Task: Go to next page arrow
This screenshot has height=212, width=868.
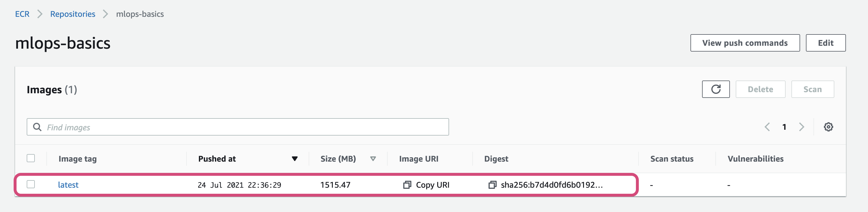Action: [801, 127]
